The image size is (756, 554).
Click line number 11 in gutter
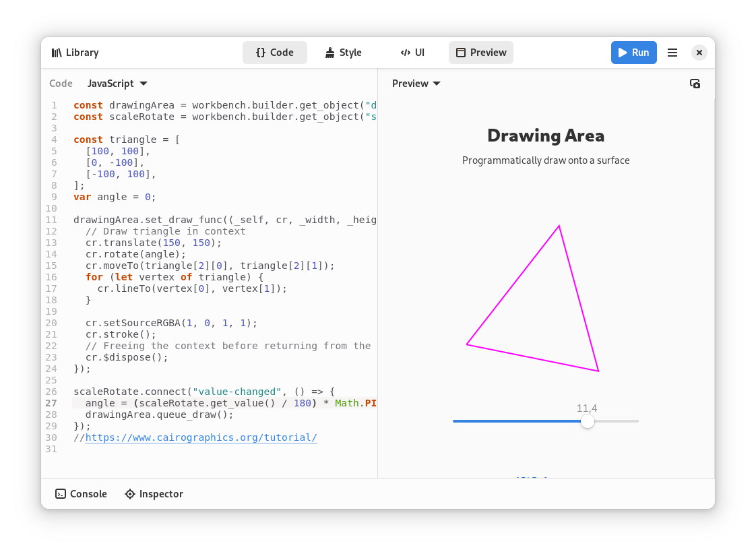click(x=51, y=220)
